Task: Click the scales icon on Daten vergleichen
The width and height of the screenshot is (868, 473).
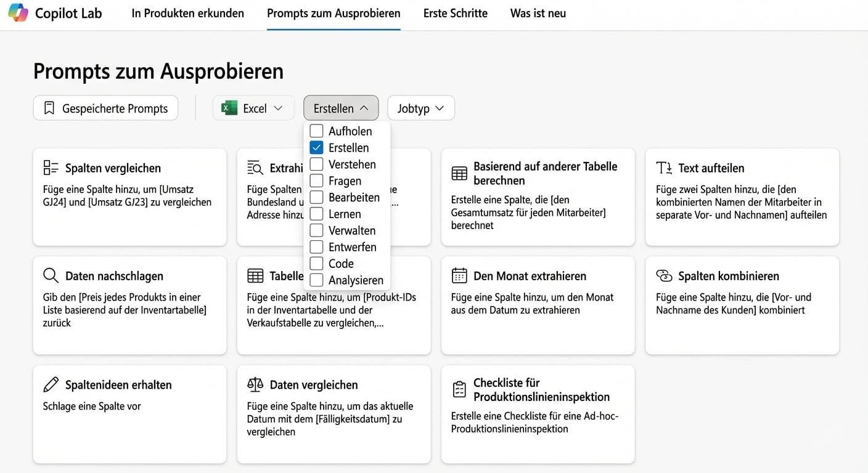Action: pyautogui.click(x=255, y=384)
